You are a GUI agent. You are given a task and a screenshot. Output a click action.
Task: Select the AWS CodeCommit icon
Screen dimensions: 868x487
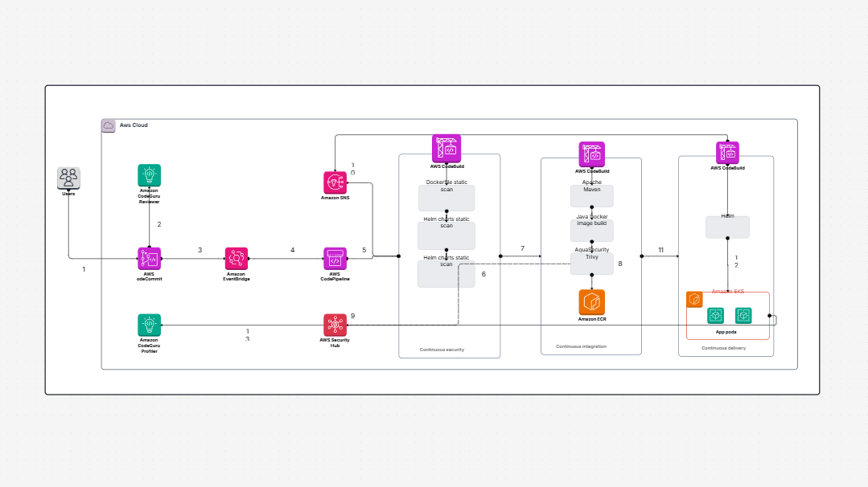pos(150,259)
